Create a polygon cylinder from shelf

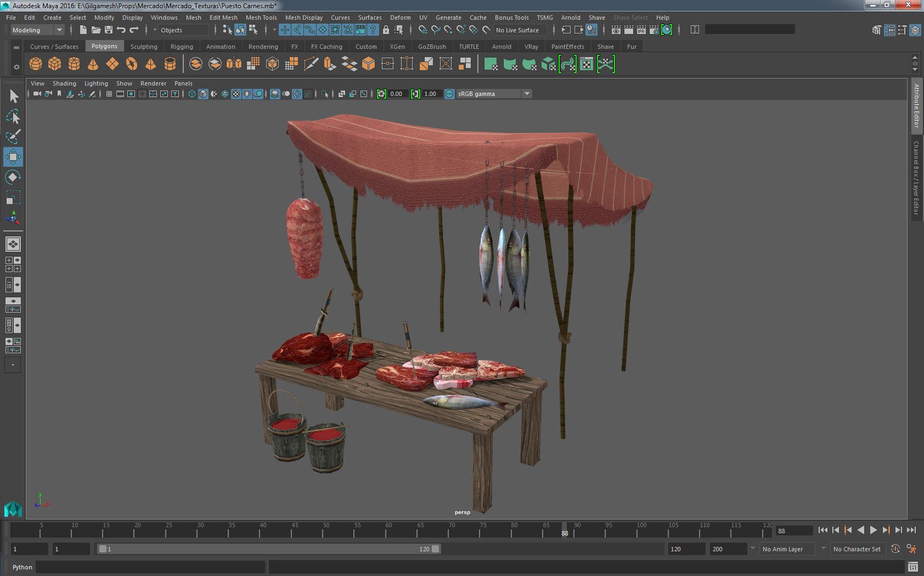click(74, 64)
